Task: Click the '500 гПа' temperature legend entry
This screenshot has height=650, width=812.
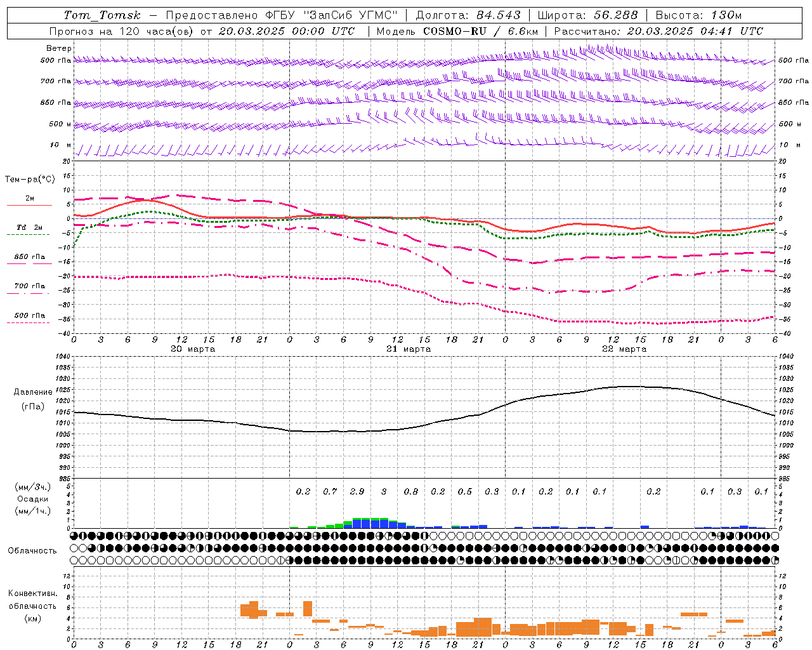Action: pos(30,315)
